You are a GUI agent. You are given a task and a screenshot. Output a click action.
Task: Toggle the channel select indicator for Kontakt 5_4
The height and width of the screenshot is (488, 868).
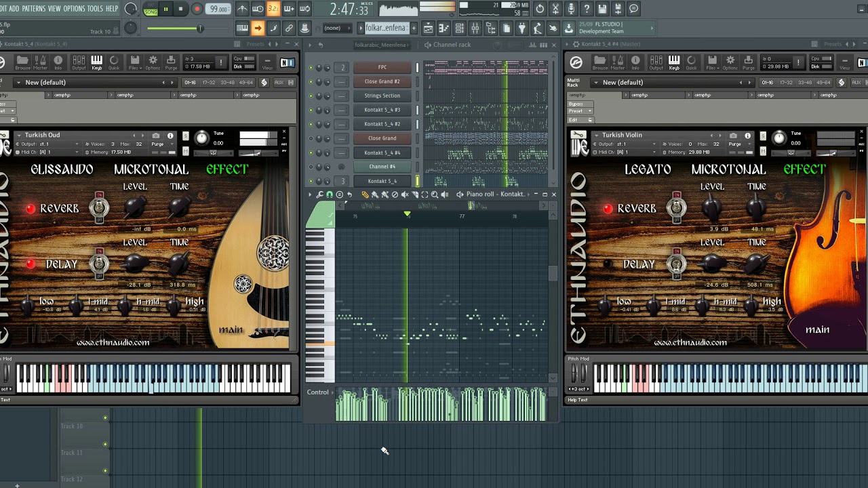click(418, 181)
